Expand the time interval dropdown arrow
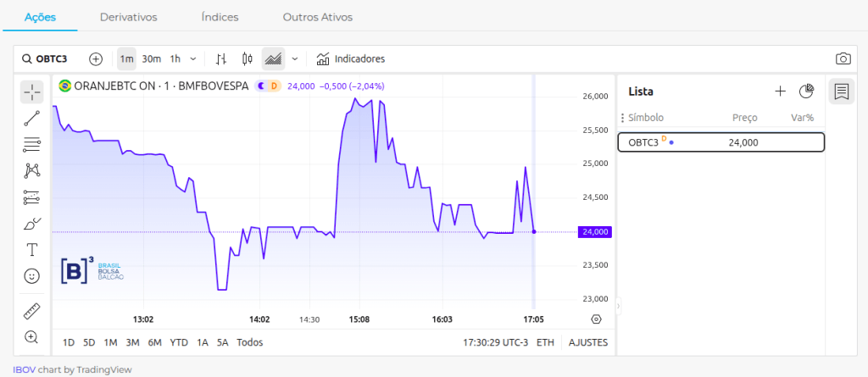 tap(193, 58)
